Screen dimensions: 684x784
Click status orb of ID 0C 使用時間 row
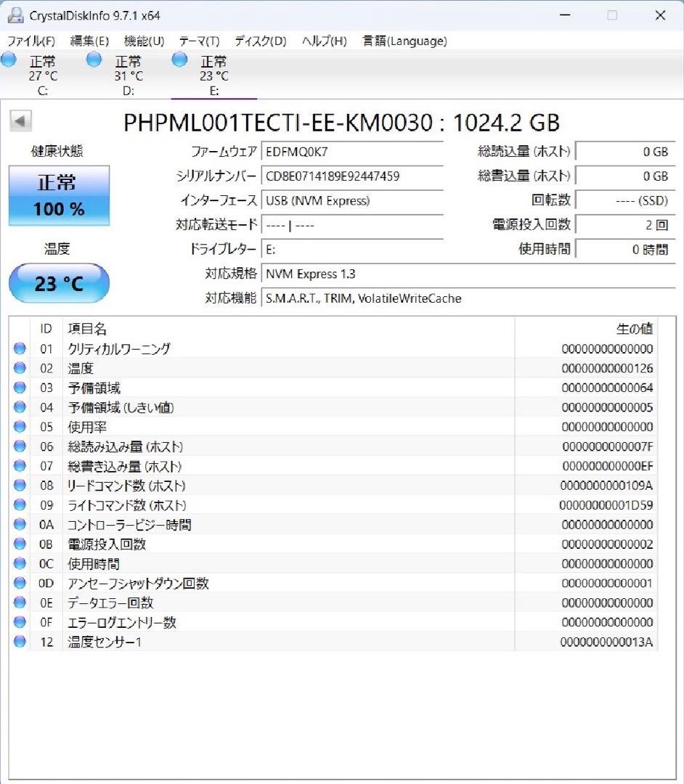click(20, 563)
